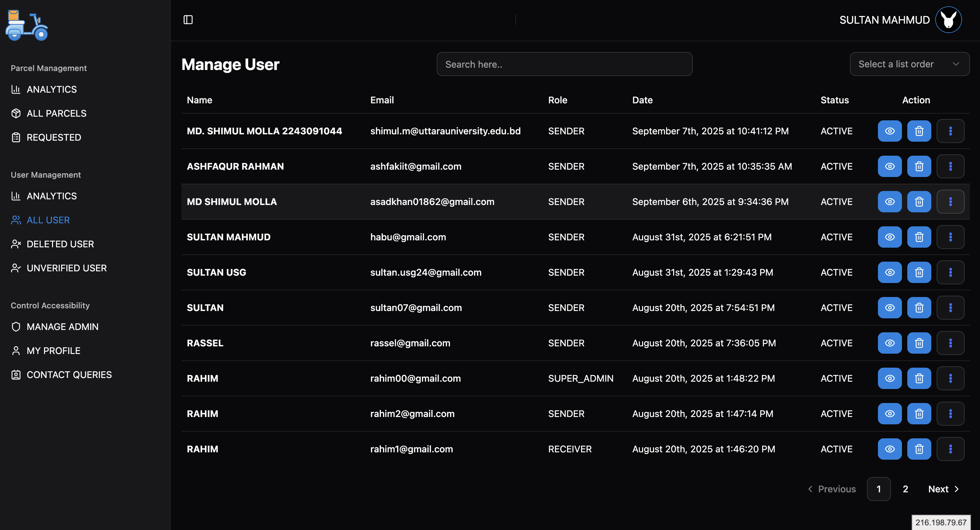Delete user ASHFAQUR RAHMAN with trash icon
Screen dimensions: 980x530
click(919, 166)
